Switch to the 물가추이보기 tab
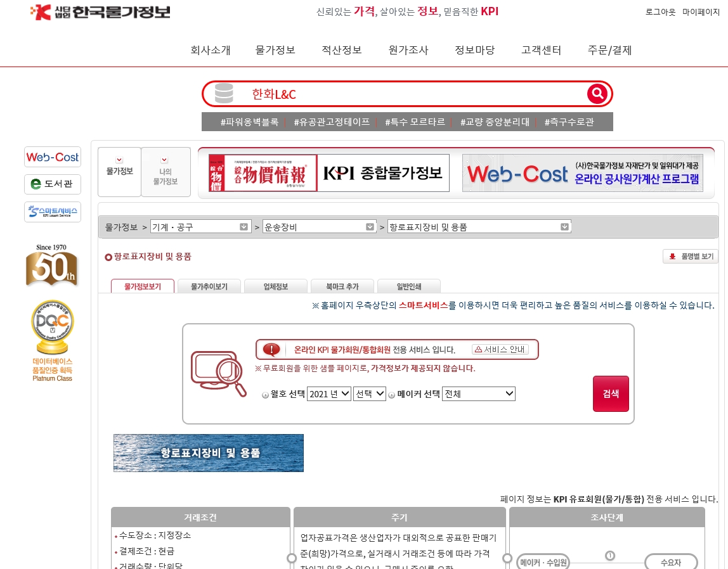The height and width of the screenshot is (569, 728). tap(209, 286)
